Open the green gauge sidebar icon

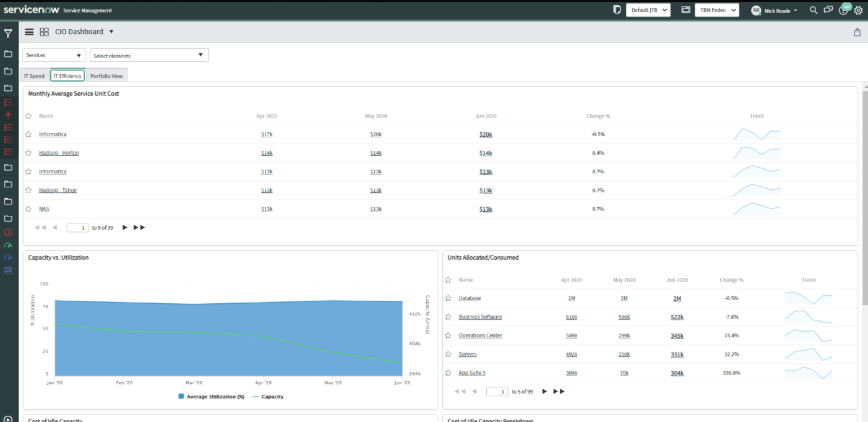(x=8, y=246)
